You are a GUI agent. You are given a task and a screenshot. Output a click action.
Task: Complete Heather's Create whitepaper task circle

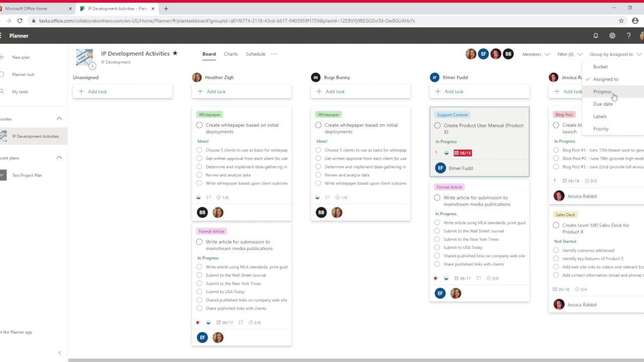[200, 125]
